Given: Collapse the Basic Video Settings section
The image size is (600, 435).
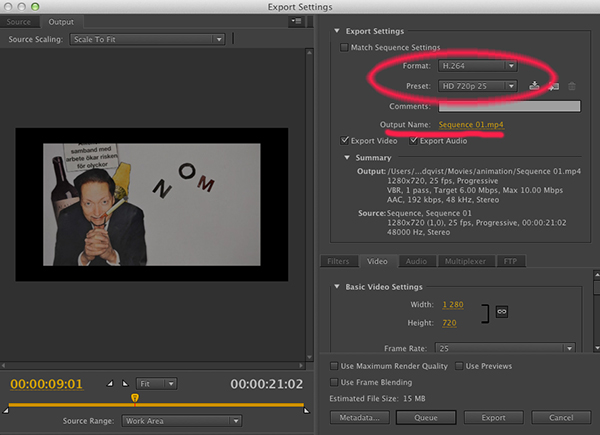Looking at the screenshot, I should 337,286.
